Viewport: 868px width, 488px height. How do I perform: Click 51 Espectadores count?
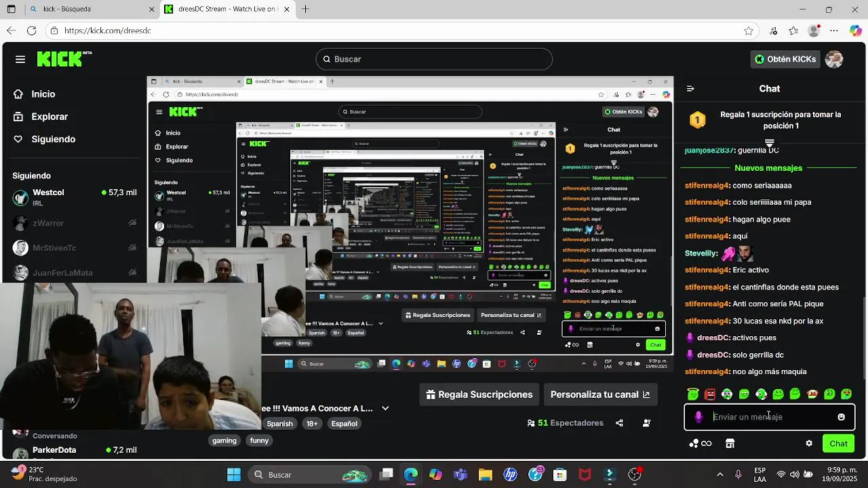pos(565,423)
